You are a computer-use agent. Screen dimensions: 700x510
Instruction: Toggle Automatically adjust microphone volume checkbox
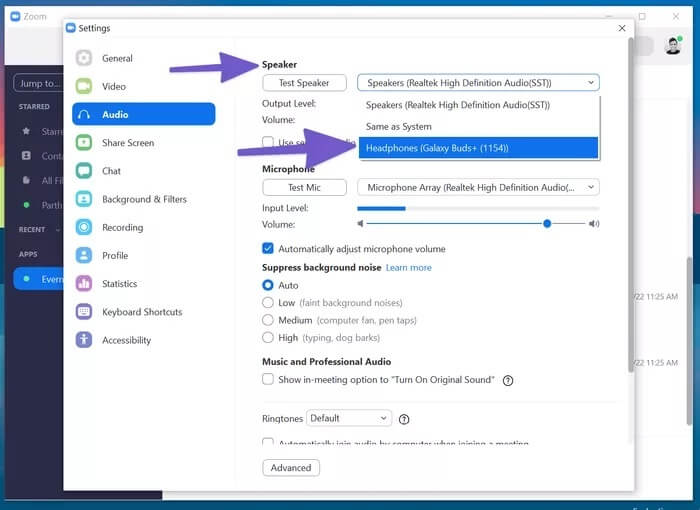(268, 248)
